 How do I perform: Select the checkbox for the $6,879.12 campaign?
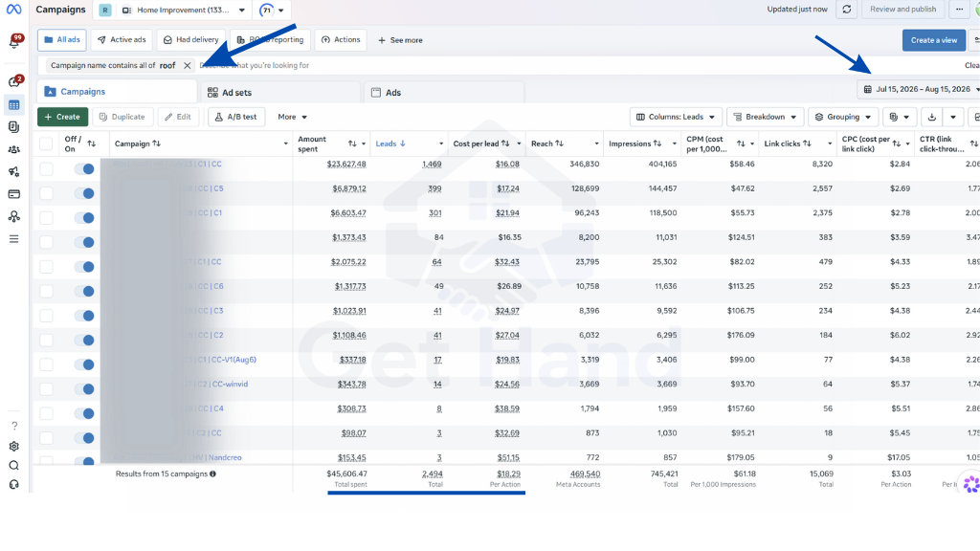46,193
